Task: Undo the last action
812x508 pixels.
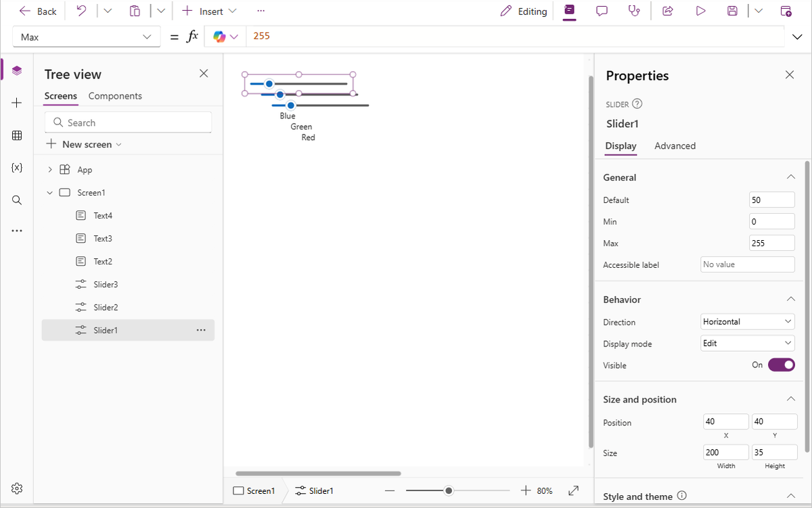Action: pos(81,11)
